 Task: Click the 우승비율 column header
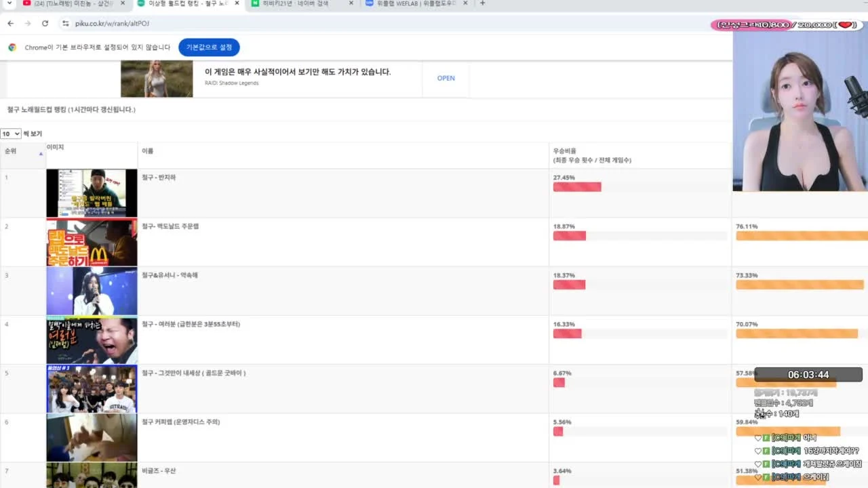point(640,155)
